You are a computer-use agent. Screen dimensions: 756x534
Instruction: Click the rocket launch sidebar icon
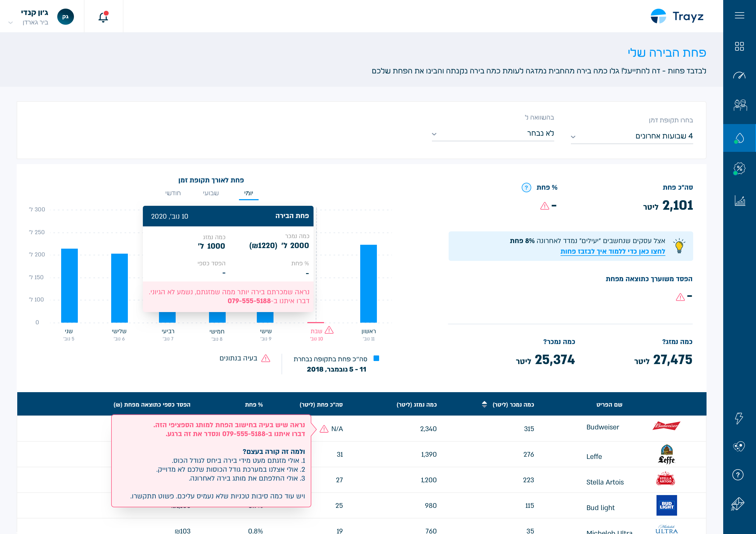coord(738,504)
